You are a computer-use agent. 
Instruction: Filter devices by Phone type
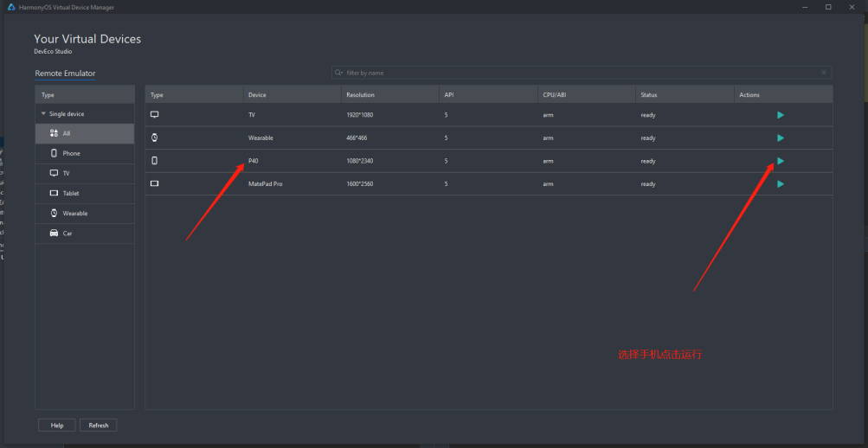pos(71,153)
